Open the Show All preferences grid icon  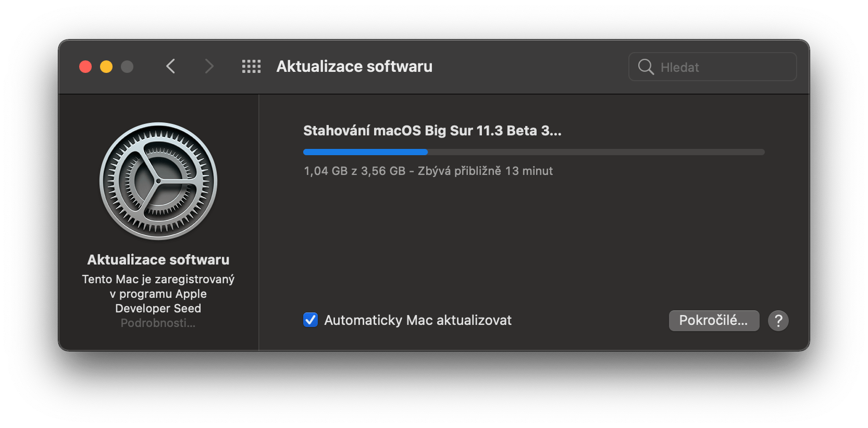(251, 66)
